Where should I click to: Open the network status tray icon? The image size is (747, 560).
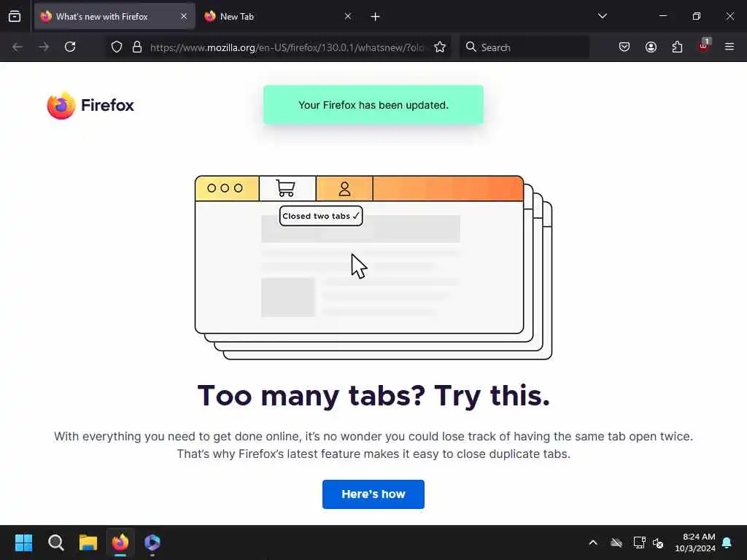[x=639, y=542]
